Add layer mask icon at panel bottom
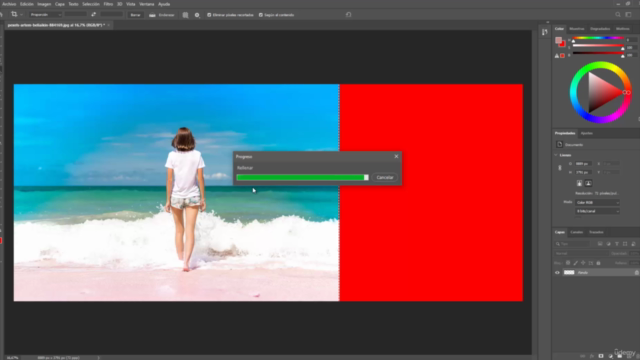Screen dimensions: 640x360 point(601,356)
